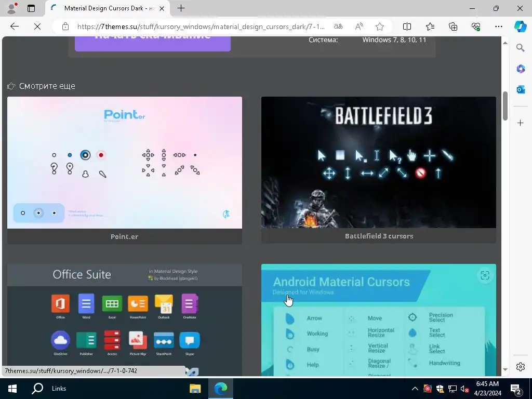This screenshot has width=532, height=399.
Task: Click the purple download button
Action: click(153, 44)
